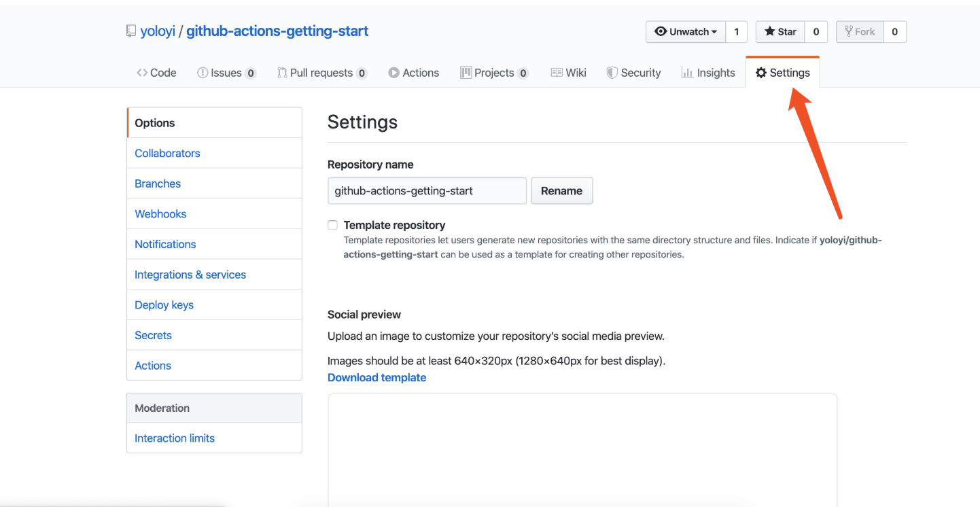Click the Settings tab gear icon
This screenshot has width=980, height=507.
point(761,73)
